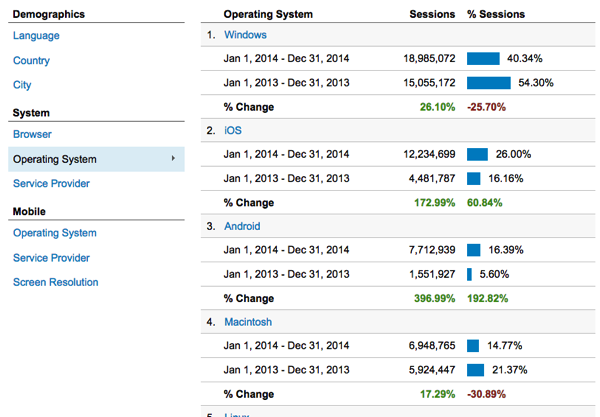Click the Windows 54.30% sessions bar
The image size is (600, 417).
pyautogui.click(x=489, y=83)
